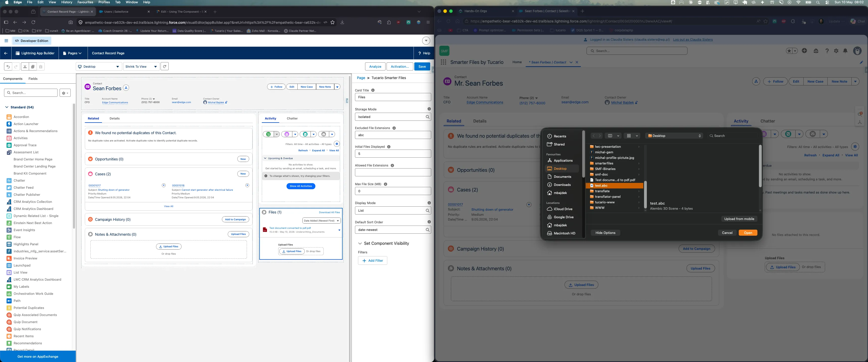Open the notifications bell in Salesforce header

tap(845, 51)
